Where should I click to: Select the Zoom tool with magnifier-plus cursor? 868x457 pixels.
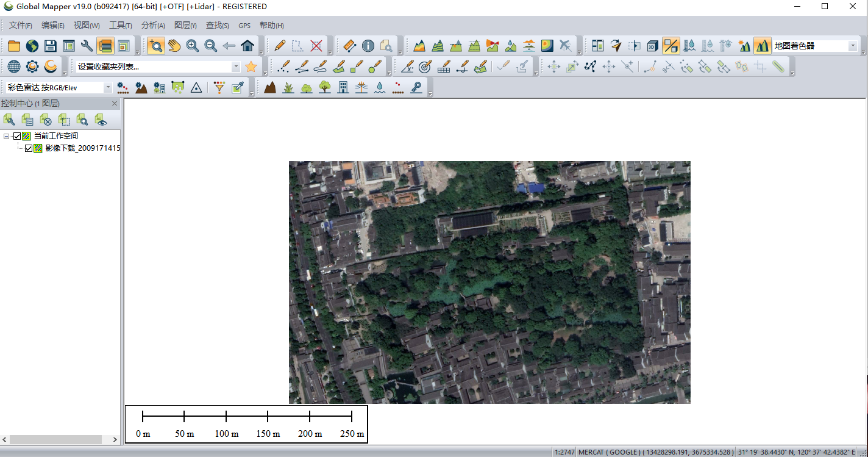click(155, 46)
